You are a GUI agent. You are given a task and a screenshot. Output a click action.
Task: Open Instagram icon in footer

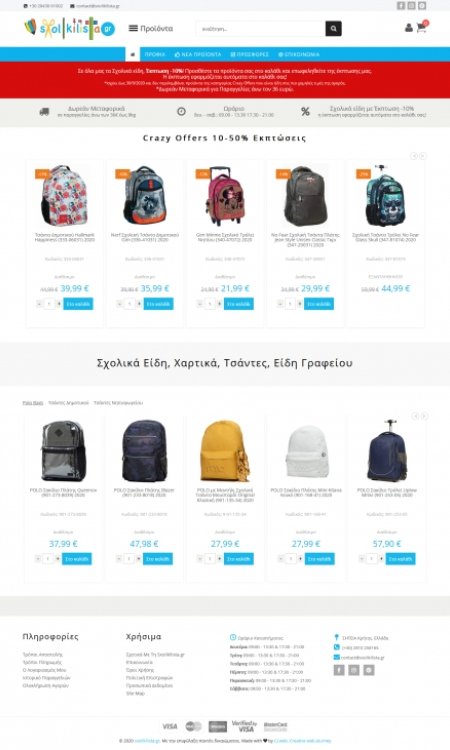tap(353, 670)
